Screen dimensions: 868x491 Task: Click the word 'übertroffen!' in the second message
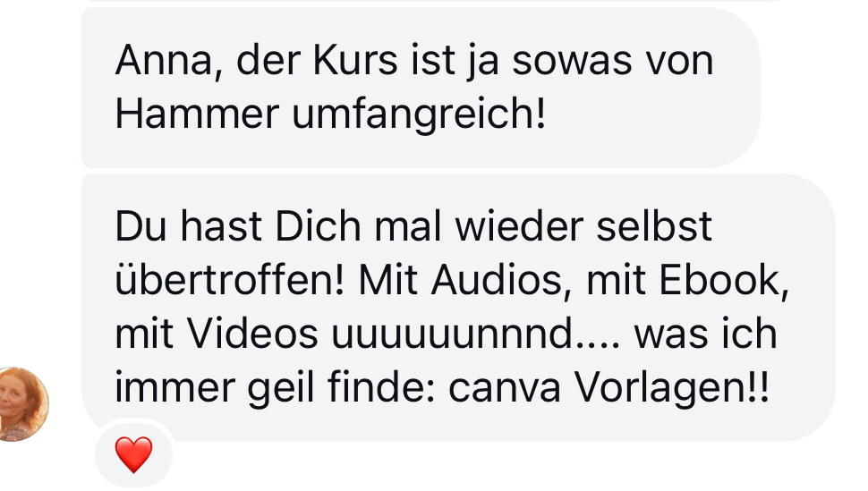tap(230, 280)
